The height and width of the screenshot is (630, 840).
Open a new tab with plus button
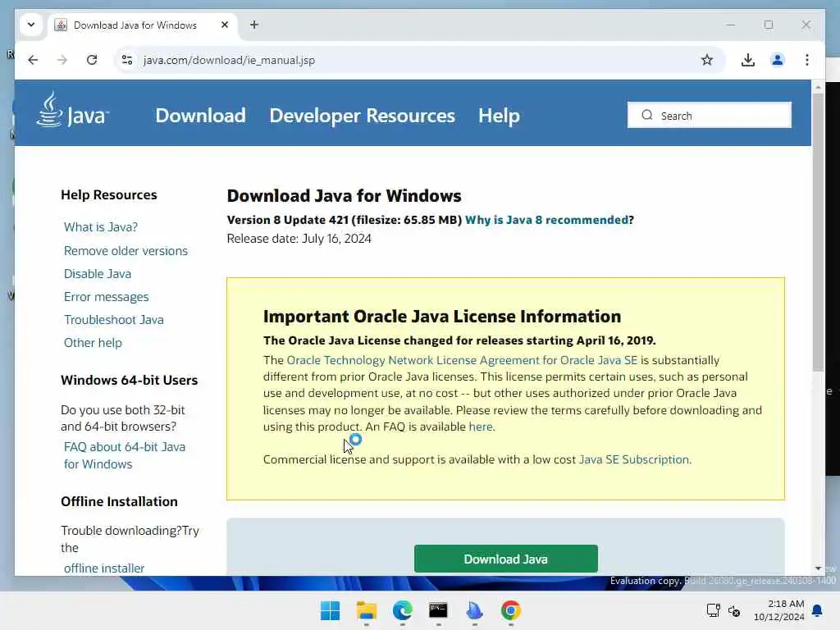254,25
